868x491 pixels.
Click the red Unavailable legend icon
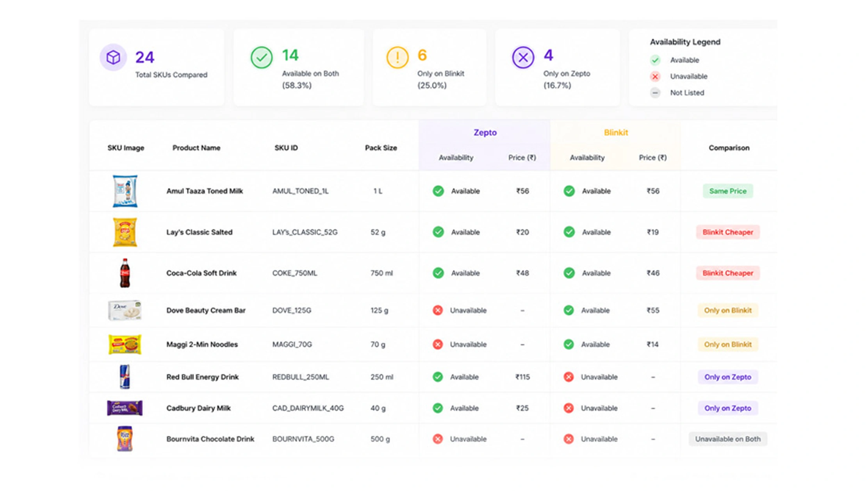[655, 77]
